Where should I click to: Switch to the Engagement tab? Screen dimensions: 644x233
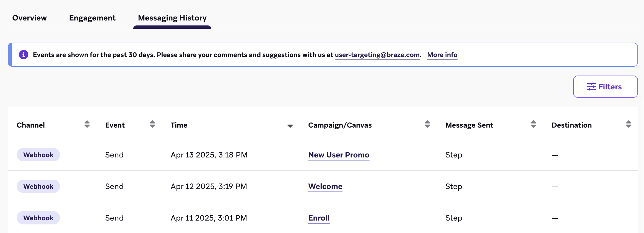pyautogui.click(x=92, y=18)
